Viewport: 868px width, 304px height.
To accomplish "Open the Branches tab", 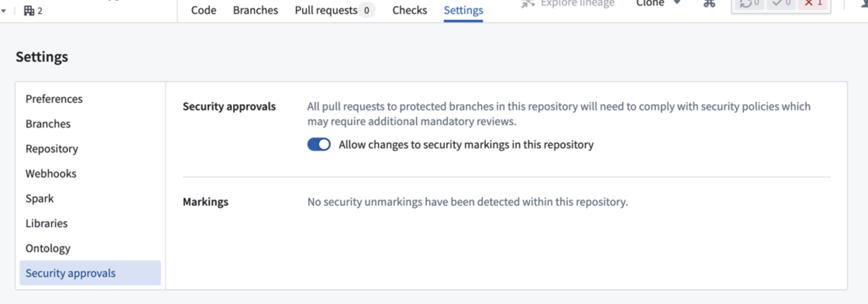I will (255, 11).
